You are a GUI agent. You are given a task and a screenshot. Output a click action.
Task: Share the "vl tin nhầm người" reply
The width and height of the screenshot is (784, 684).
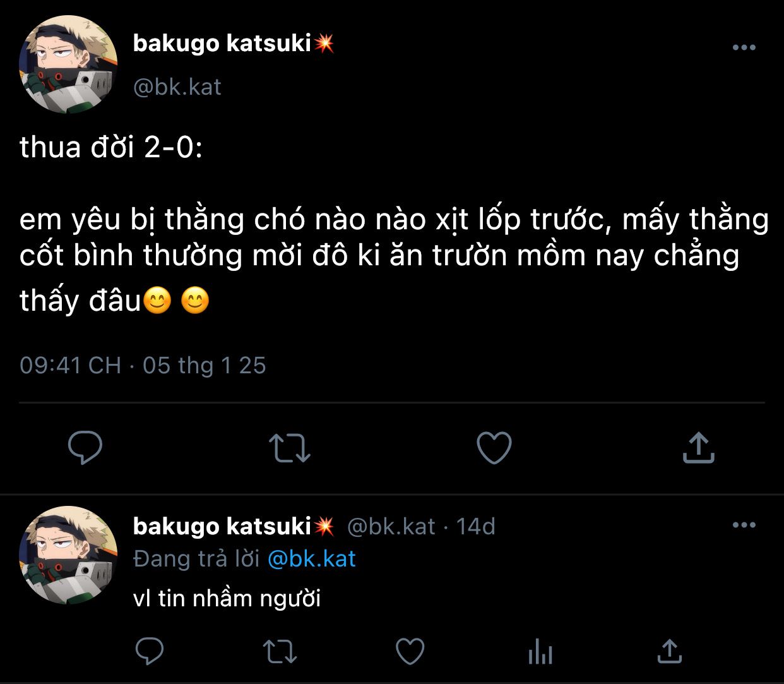point(670,651)
